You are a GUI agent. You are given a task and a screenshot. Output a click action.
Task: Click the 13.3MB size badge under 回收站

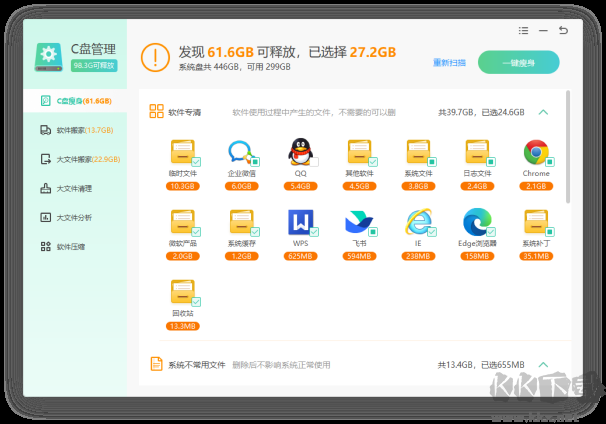pos(182,326)
